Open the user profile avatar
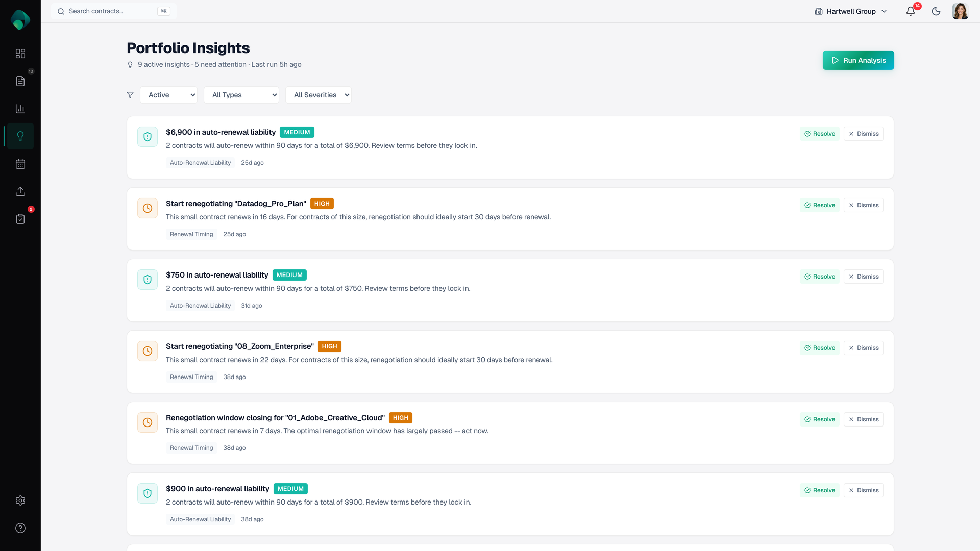 pos(960,11)
